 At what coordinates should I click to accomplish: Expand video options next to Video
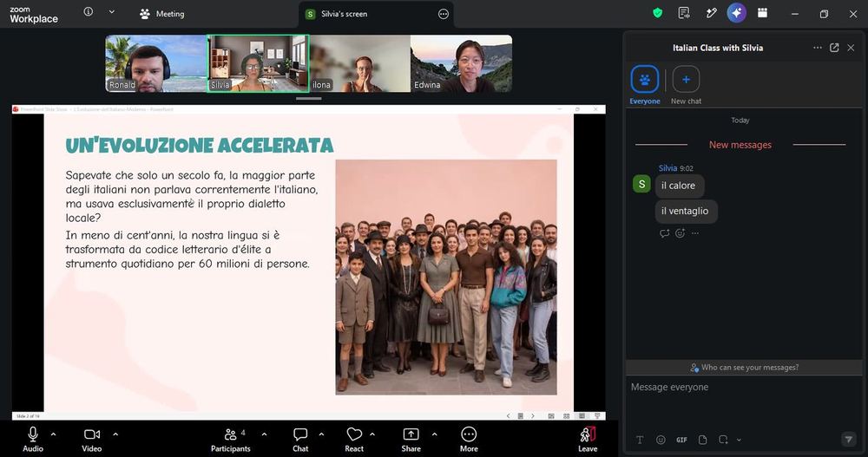(115, 434)
